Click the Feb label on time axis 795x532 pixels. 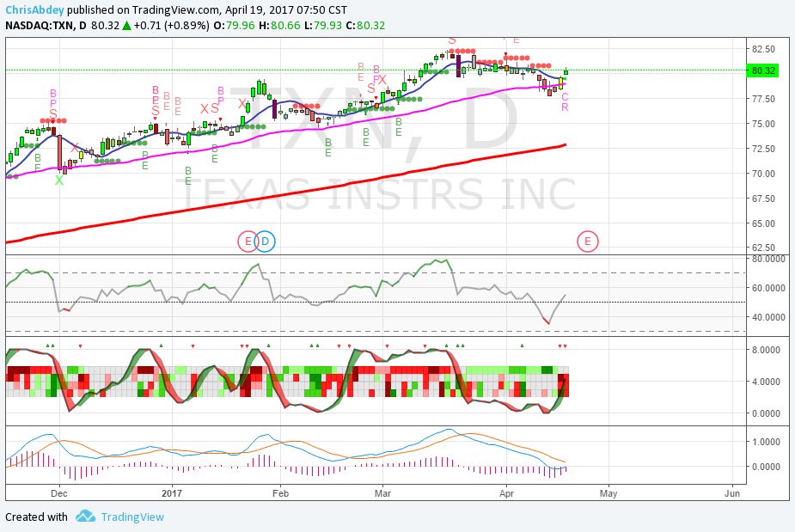pyautogui.click(x=280, y=493)
